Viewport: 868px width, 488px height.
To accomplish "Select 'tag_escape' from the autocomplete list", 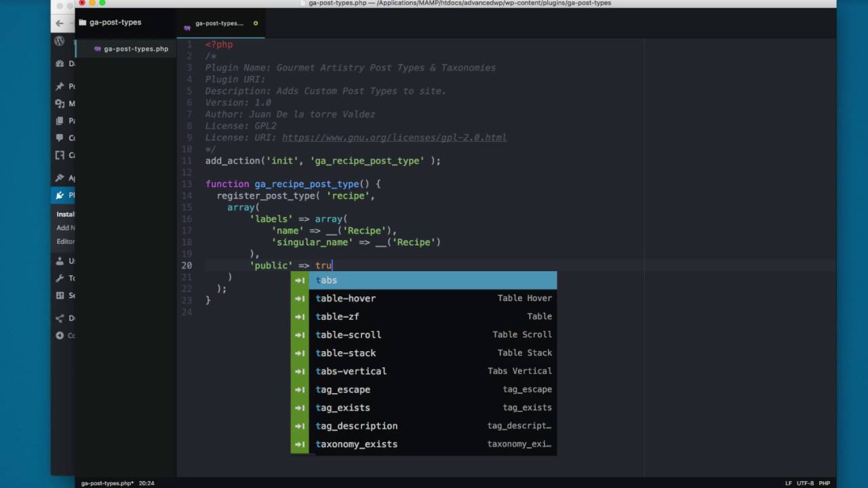I will [424, 390].
